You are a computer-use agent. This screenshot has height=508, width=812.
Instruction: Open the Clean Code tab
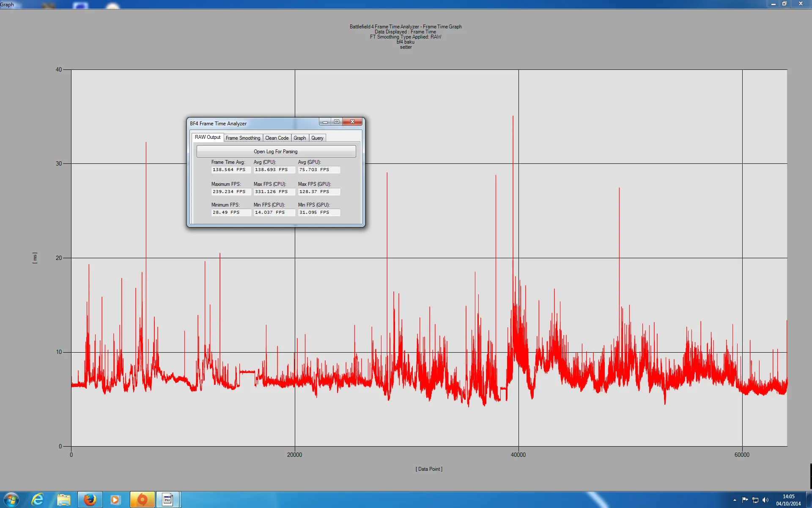[x=277, y=138]
